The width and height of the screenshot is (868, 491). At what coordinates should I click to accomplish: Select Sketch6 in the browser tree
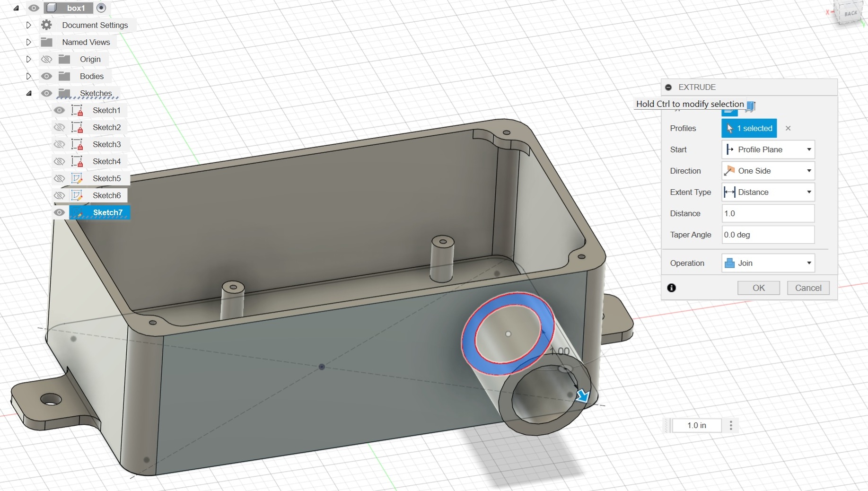pos(106,195)
